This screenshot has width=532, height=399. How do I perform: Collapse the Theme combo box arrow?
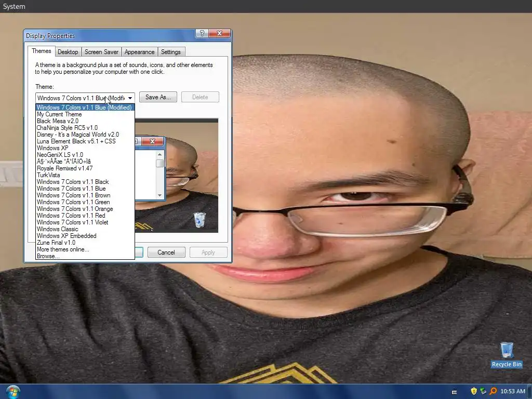[x=130, y=98]
